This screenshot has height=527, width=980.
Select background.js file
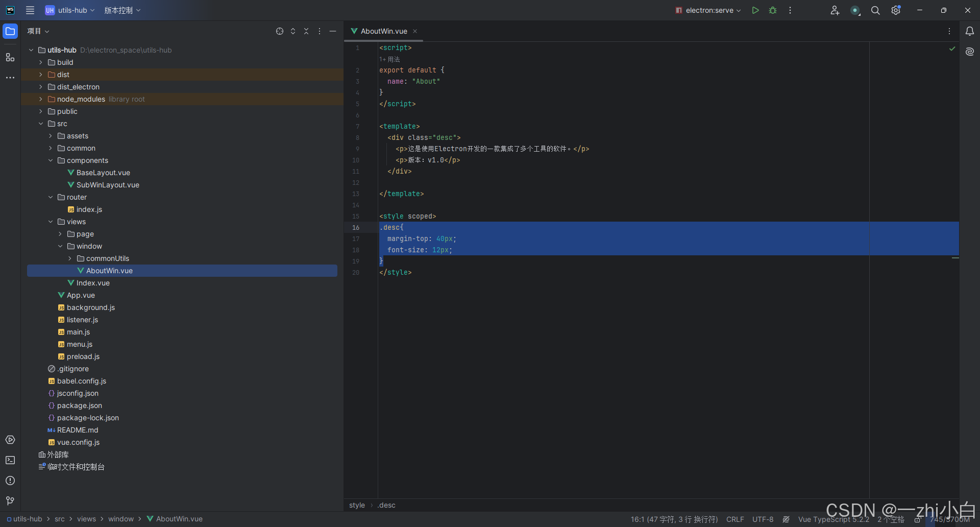pyautogui.click(x=91, y=307)
